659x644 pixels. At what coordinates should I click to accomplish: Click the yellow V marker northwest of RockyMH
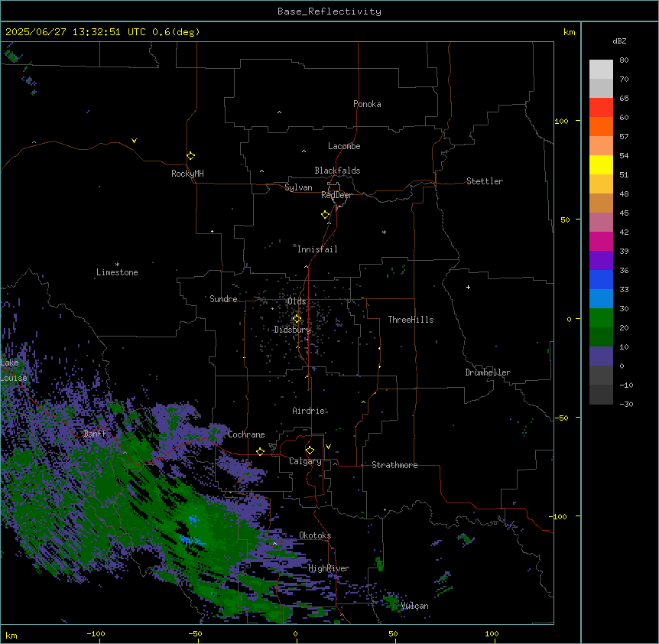click(x=134, y=141)
